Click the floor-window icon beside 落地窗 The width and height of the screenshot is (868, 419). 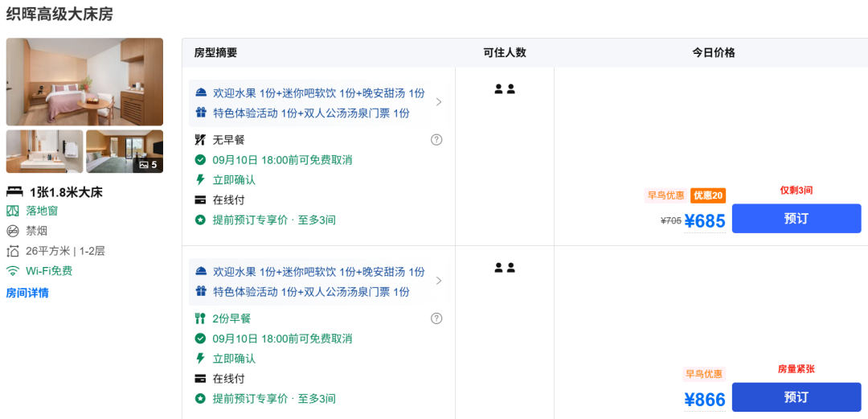(x=13, y=211)
